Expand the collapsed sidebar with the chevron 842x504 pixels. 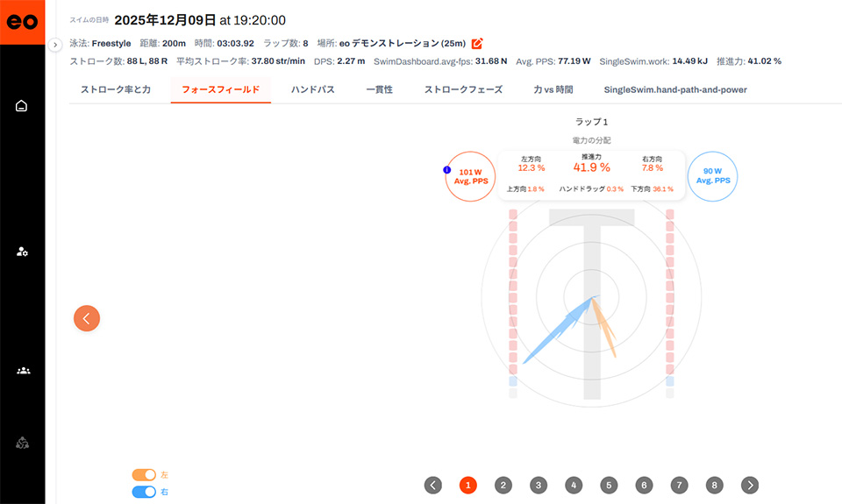click(55, 44)
